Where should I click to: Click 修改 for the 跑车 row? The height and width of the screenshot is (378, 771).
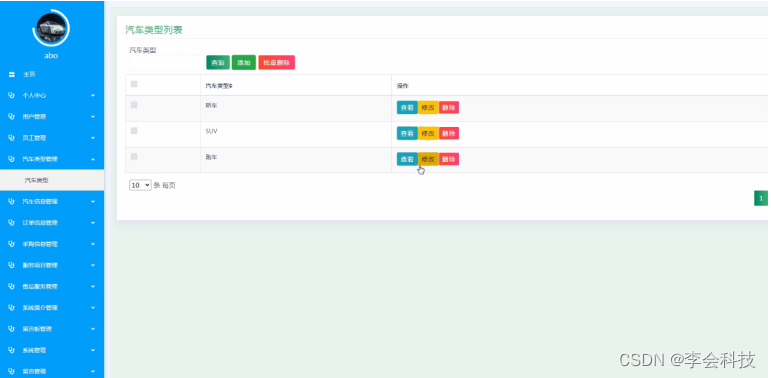428,159
